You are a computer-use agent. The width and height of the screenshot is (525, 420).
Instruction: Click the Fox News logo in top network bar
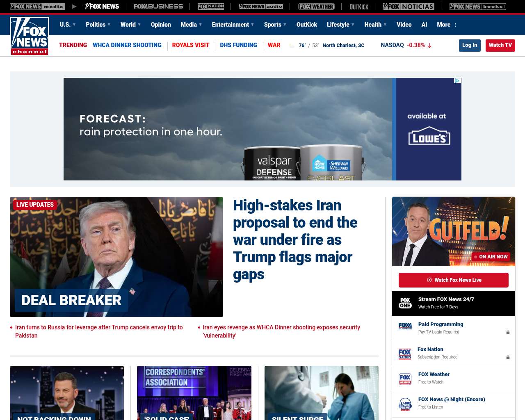102,7
